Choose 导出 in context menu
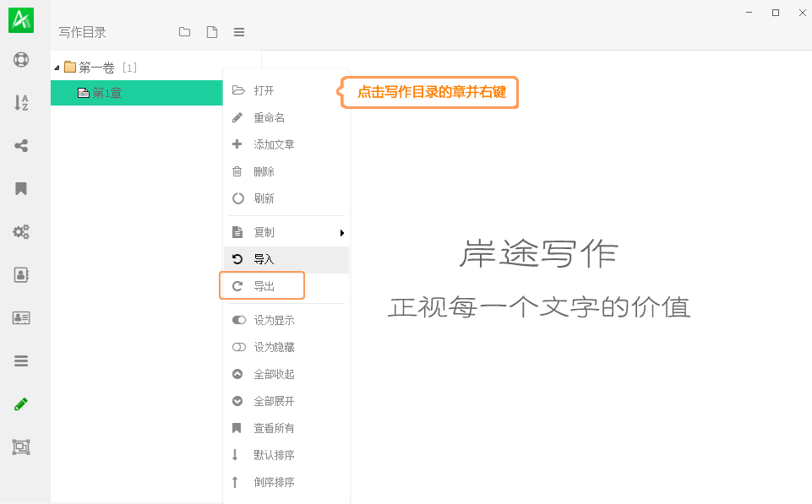The image size is (812, 504). pos(286,286)
